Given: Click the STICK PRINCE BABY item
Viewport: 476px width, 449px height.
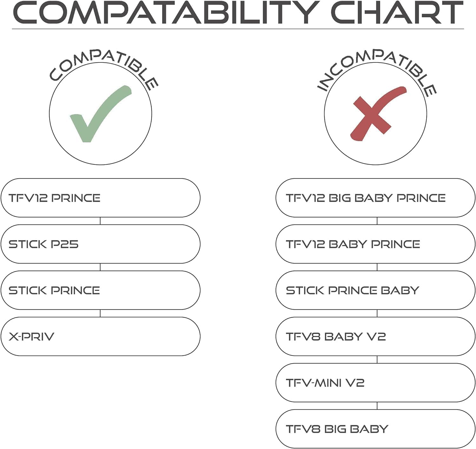Looking at the screenshot, I should tap(375, 290).
